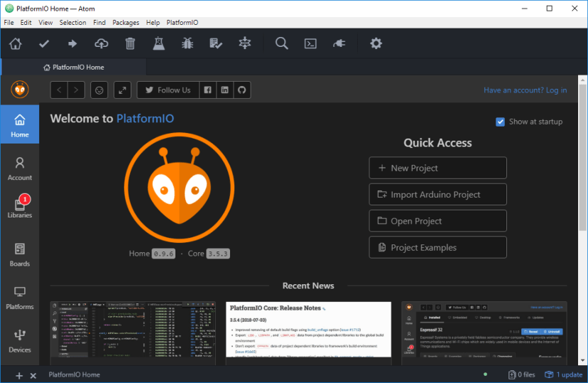Open the Packages menu
This screenshot has width=588, height=383.
(126, 23)
